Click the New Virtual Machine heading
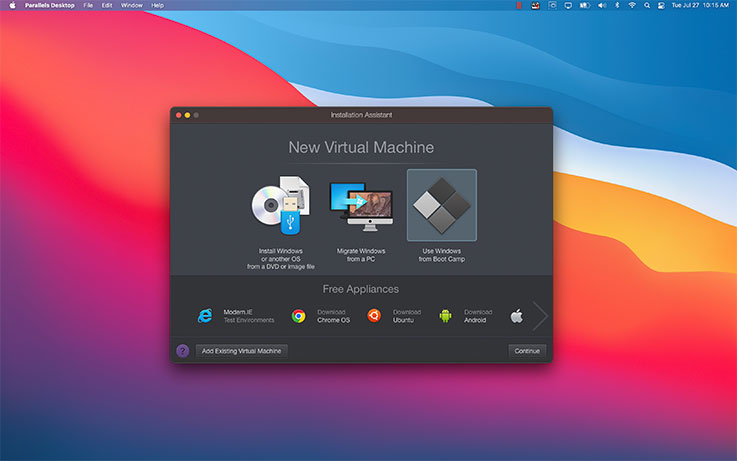 pos(361,147)
